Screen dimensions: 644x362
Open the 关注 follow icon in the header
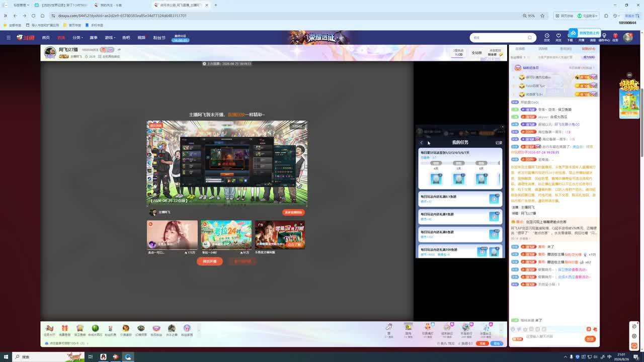click(x=558, y=37)
